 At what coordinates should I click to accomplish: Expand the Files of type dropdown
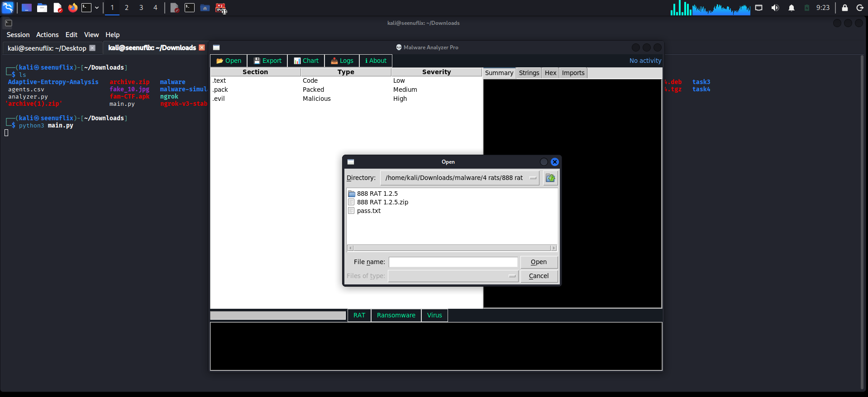[453, 276]
